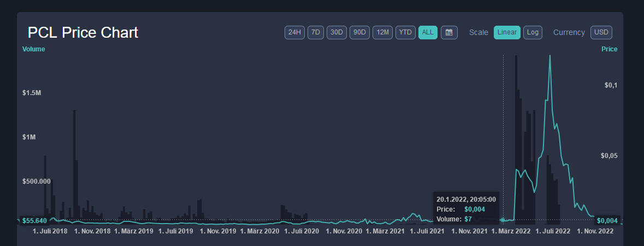
Task: Click the Price axis label
Action: point(610,49)
